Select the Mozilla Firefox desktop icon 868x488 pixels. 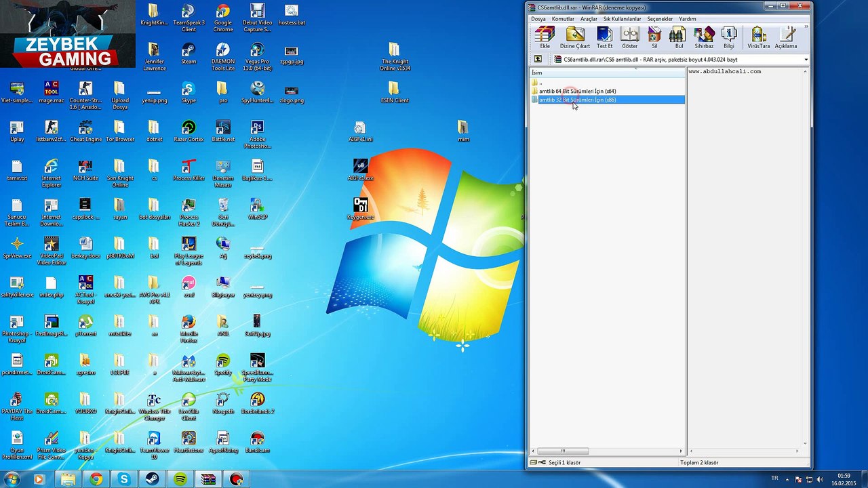click(189, 329)
